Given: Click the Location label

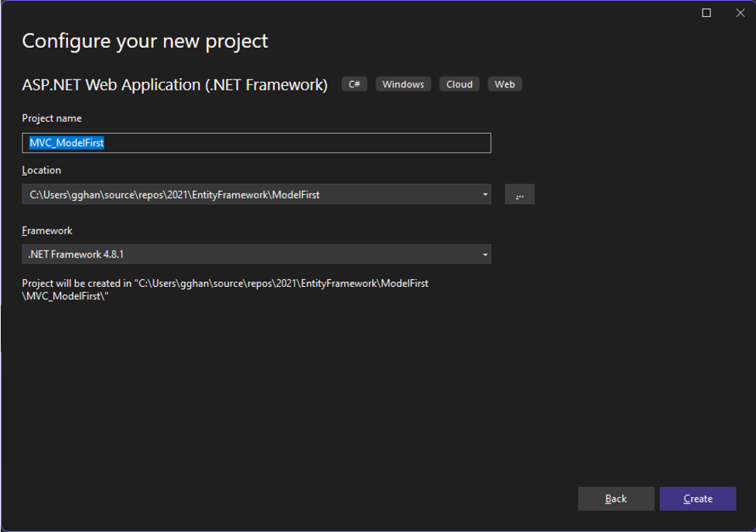Looking at the screenshot, I should (x=42, y=170).
